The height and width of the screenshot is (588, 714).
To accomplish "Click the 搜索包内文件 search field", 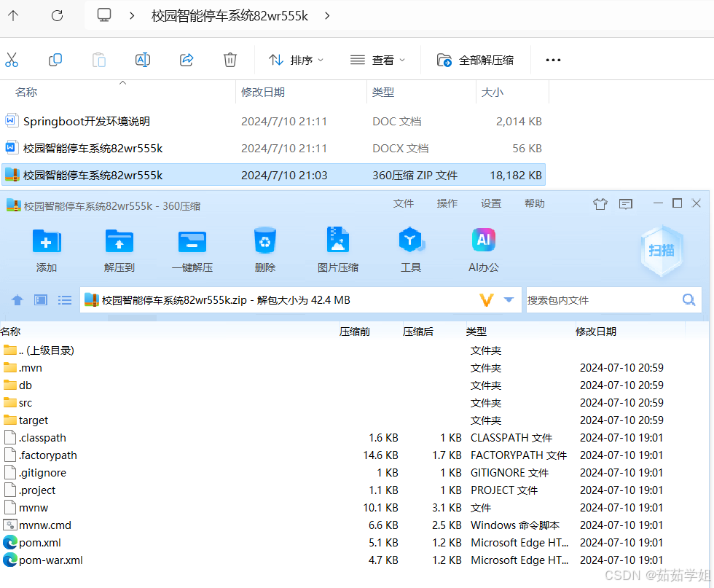I will (x=603, y=300).
